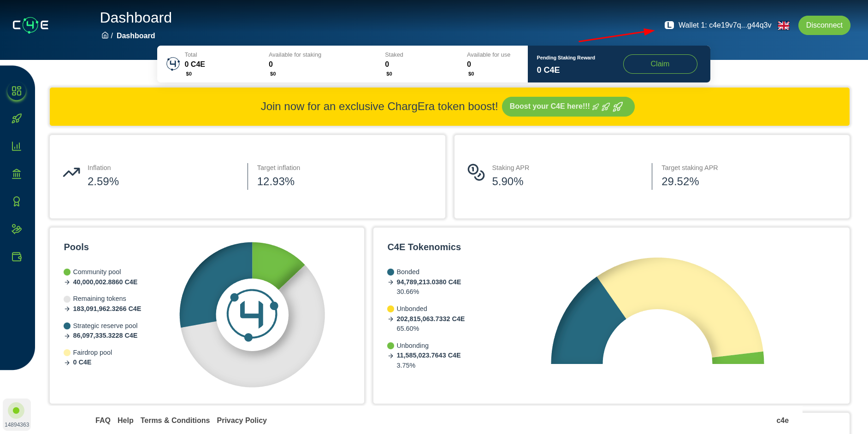Open Terms & Conditions footer link
The image size is (868, 434).
tap(175, 420)
